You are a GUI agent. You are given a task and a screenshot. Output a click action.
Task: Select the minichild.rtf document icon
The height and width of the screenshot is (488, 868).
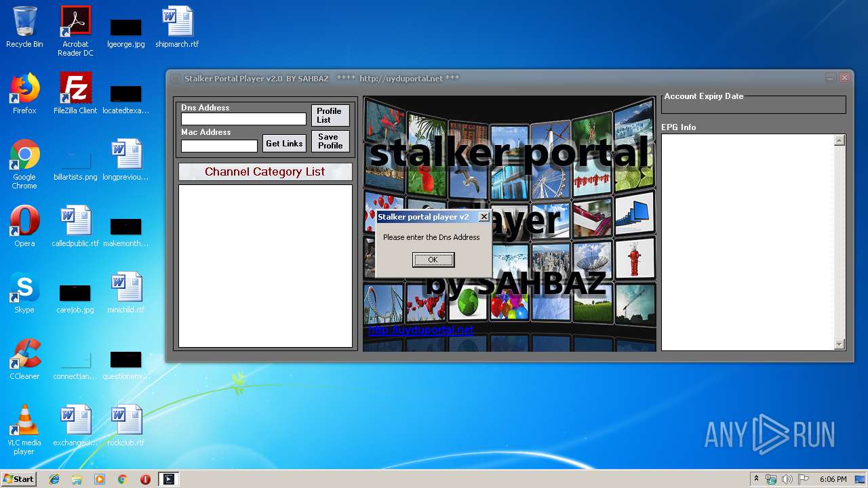point(126,293)
